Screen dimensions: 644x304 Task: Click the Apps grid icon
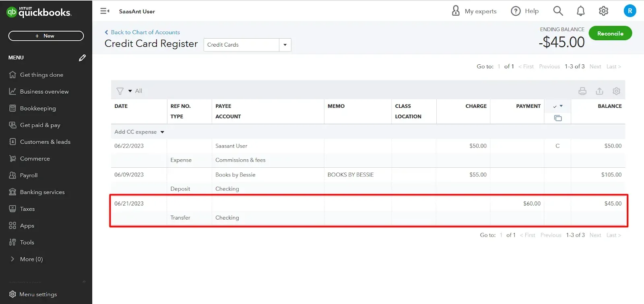coord(12,226)
